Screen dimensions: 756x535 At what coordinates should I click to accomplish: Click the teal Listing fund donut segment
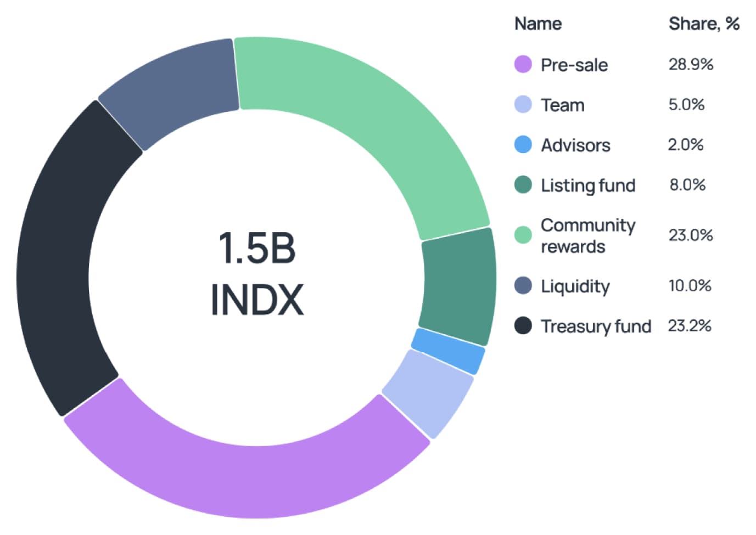[x=458, y=285]
